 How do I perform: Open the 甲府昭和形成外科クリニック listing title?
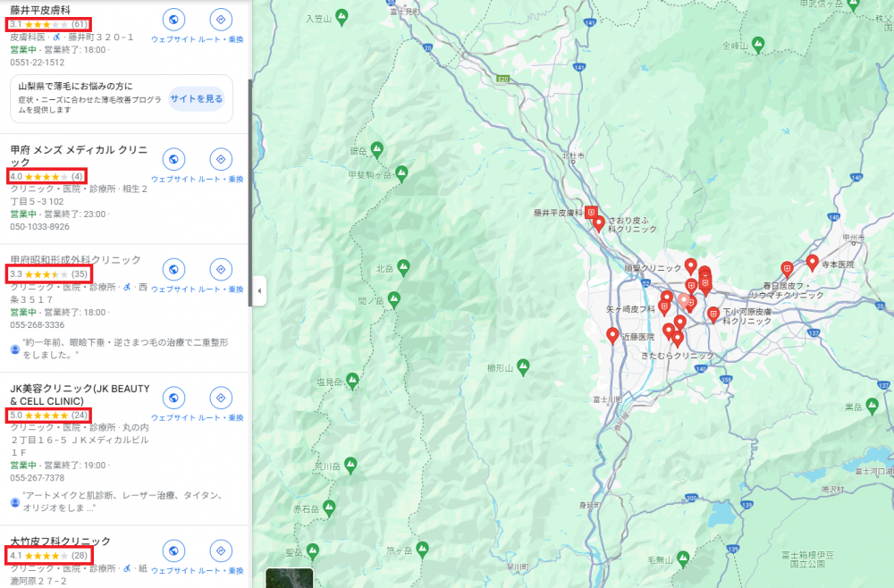(x=75, y=259)
